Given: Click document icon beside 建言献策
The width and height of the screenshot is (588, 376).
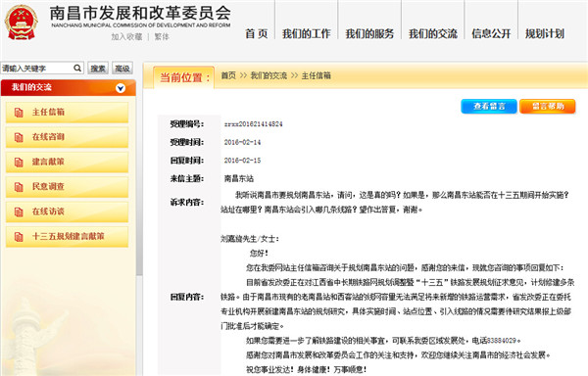Looking at the screenshot, I should tap(19, 163).
